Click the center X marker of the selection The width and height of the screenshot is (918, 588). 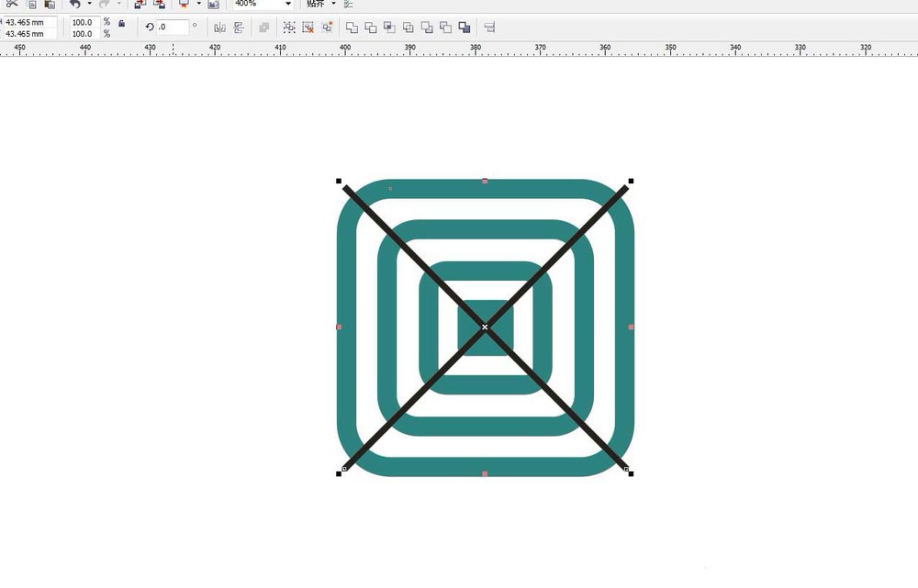coord(485,327)
